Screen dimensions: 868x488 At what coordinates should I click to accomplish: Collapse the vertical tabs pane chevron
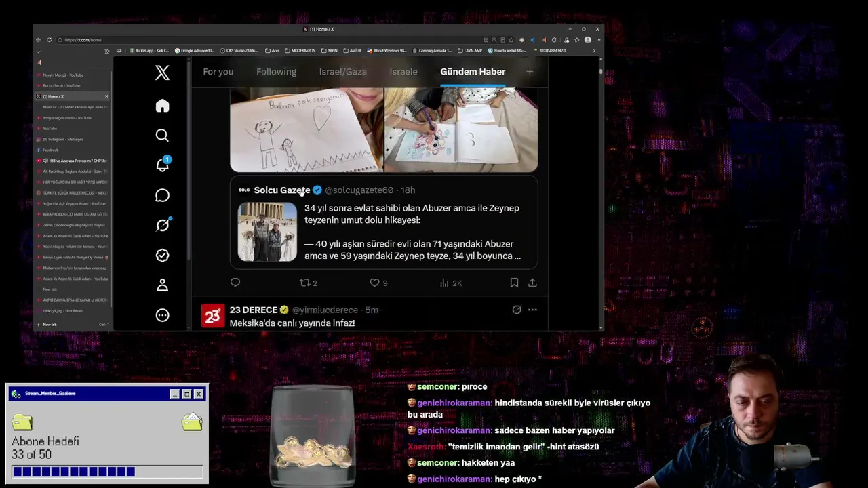(x=38, y=52)
